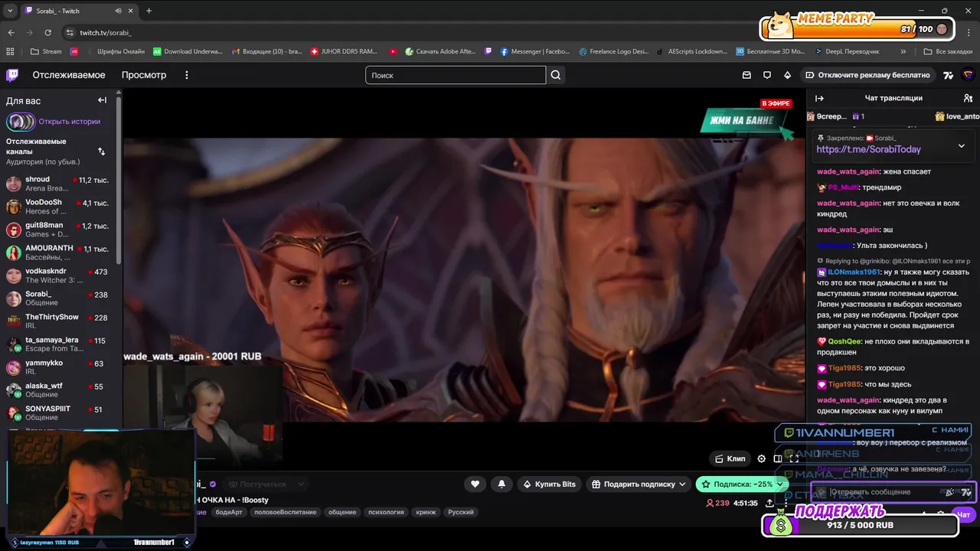Screen dimensions: 980x551
Task: Click the Клип button
Action: pos(730,458)
